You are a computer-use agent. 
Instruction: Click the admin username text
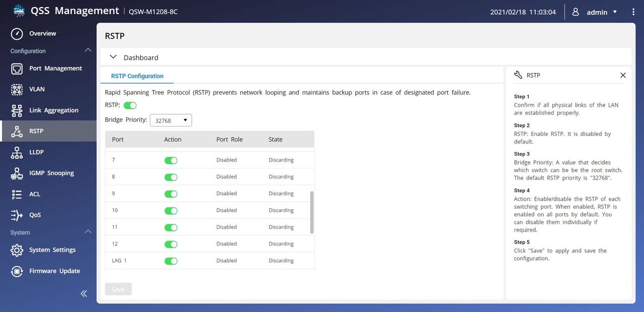pyautogui.click(x=597, y=12)
